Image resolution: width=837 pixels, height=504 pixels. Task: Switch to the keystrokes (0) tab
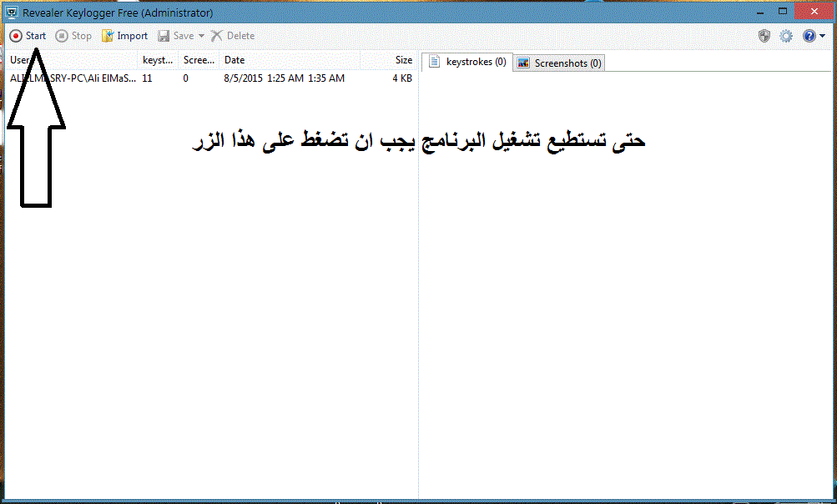467,62
